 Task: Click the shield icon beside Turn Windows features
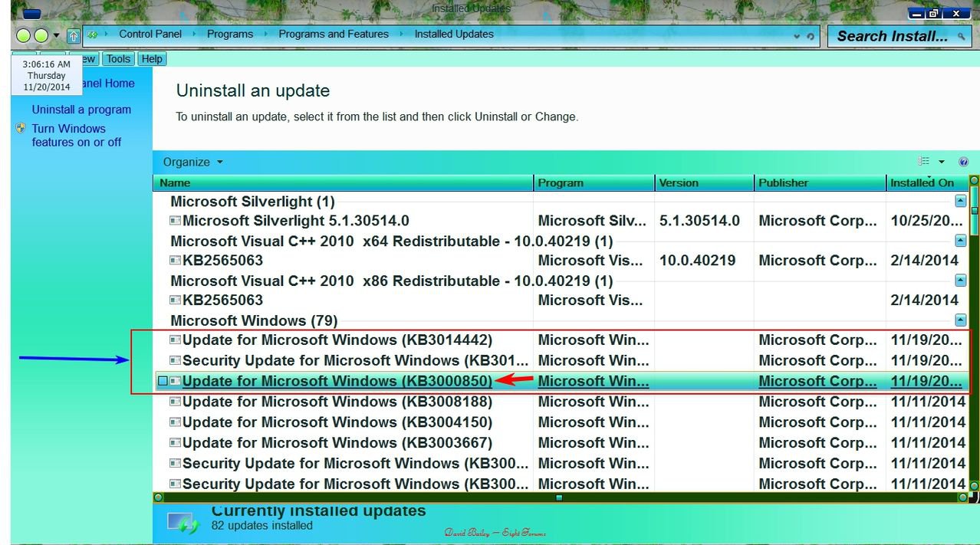21,129
